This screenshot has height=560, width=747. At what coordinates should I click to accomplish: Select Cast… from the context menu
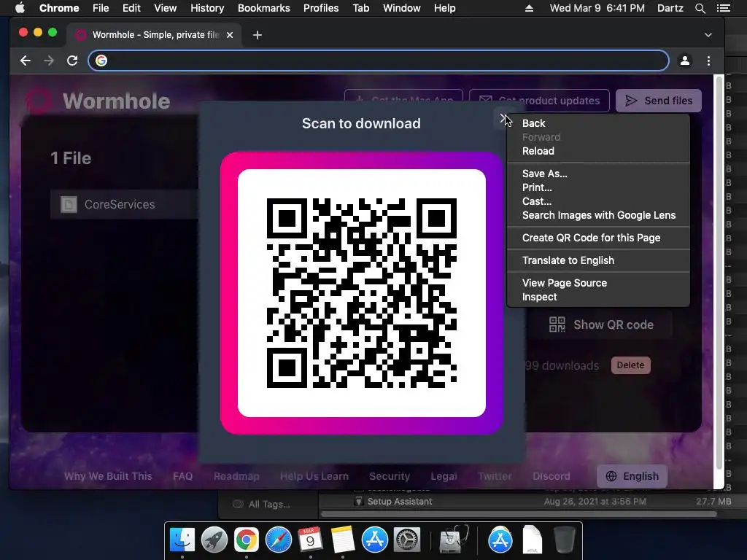pyautogui.click(x=598, y=201)
